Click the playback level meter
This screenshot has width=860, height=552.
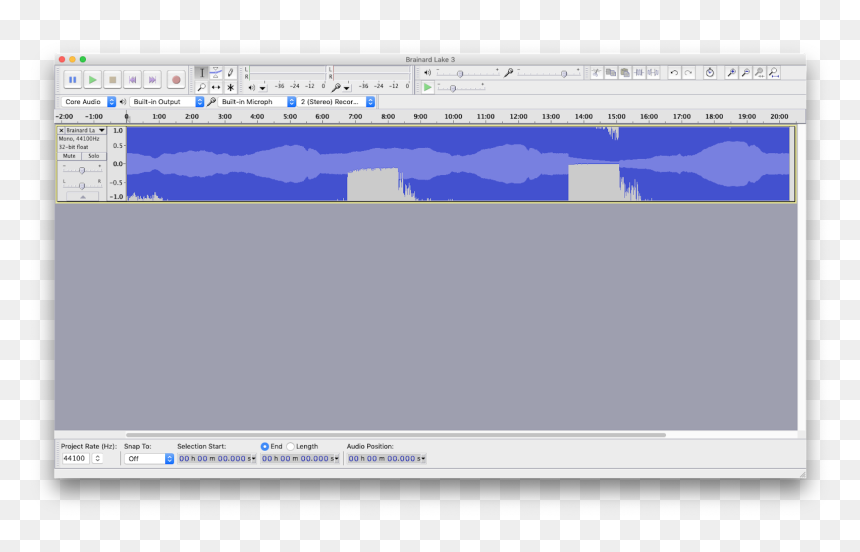pyautogui.click(x=285, y=73)
